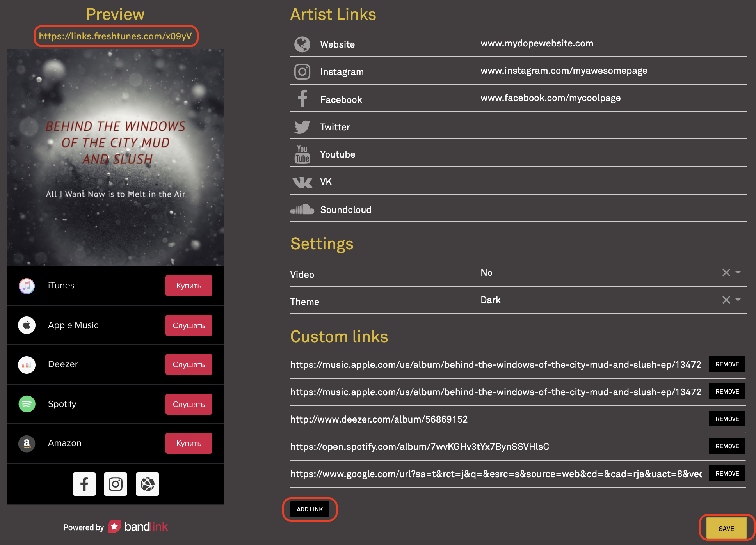The width and height of the screenshot is (756, 545).
Task: Click the Deezer icon in preview
Action: (27, 365)
